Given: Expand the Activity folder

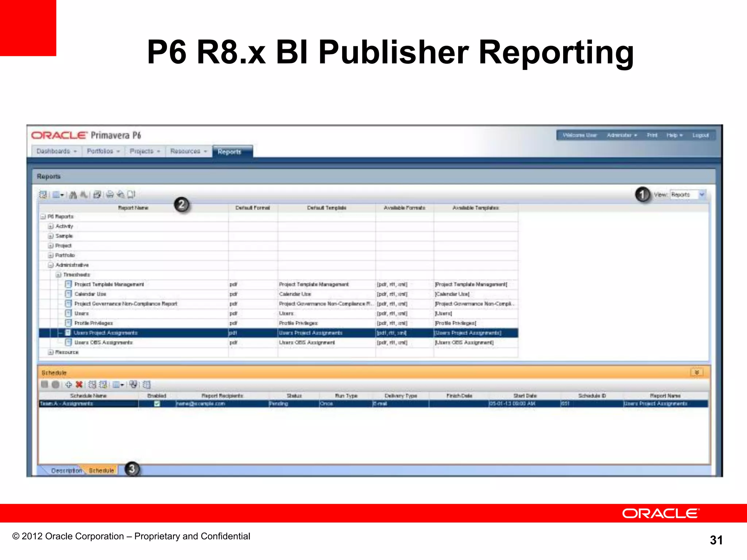Looking at the screenshot, I should pyautogui.click(x=51, y=226).
